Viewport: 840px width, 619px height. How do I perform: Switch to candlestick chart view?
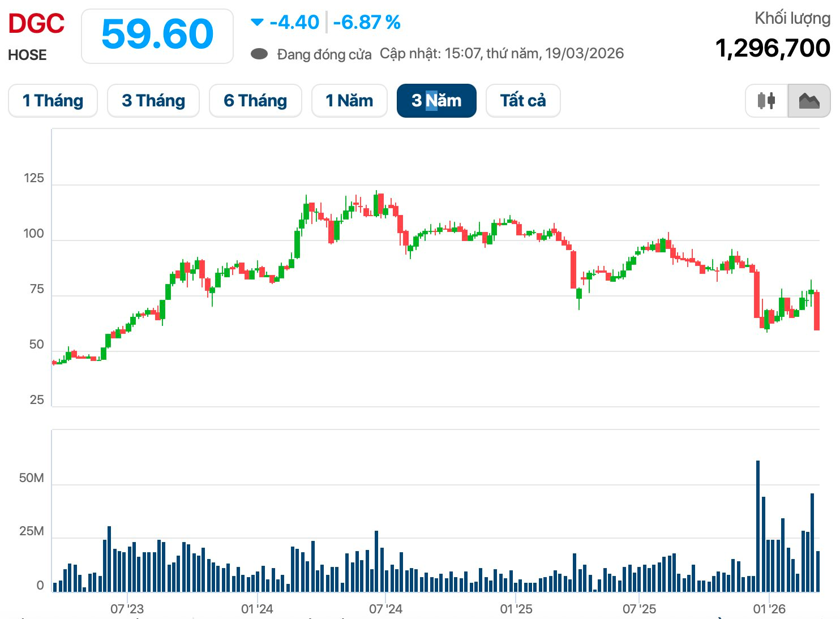click(x=766, y=101)
